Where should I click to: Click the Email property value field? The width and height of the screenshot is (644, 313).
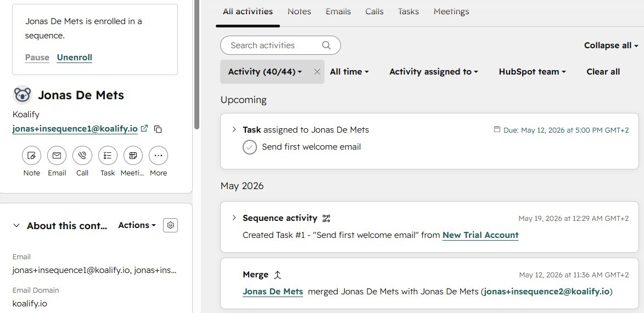pos(94,270)
